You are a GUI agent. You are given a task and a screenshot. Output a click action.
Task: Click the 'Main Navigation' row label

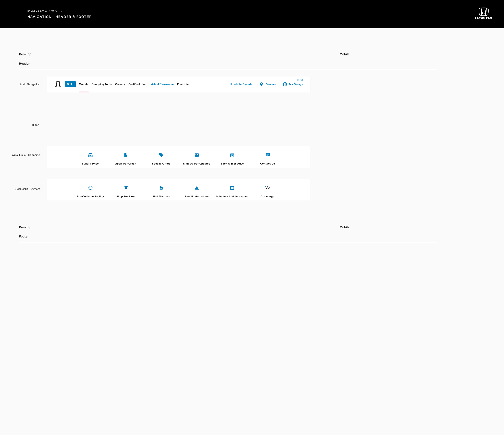point(30,85)
